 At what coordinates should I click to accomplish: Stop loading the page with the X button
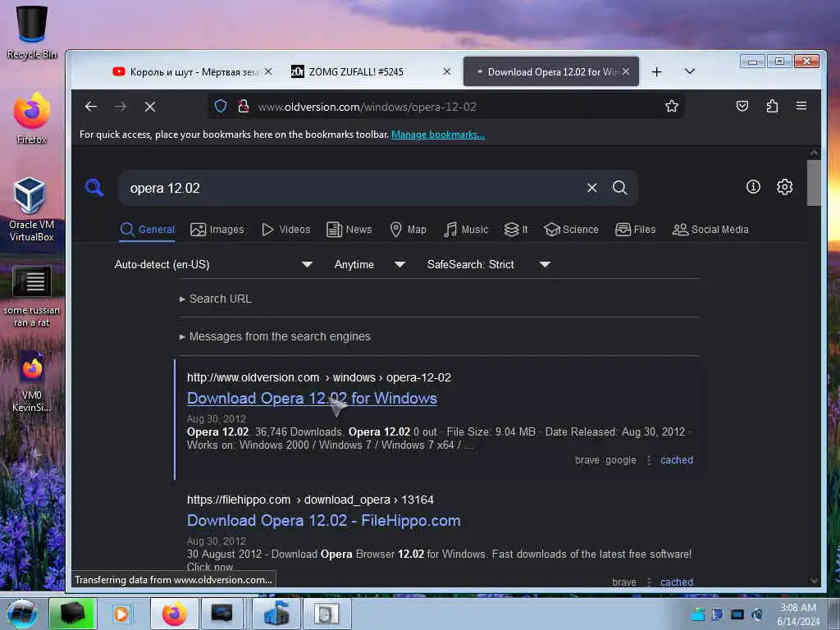(x=150, y=107)
